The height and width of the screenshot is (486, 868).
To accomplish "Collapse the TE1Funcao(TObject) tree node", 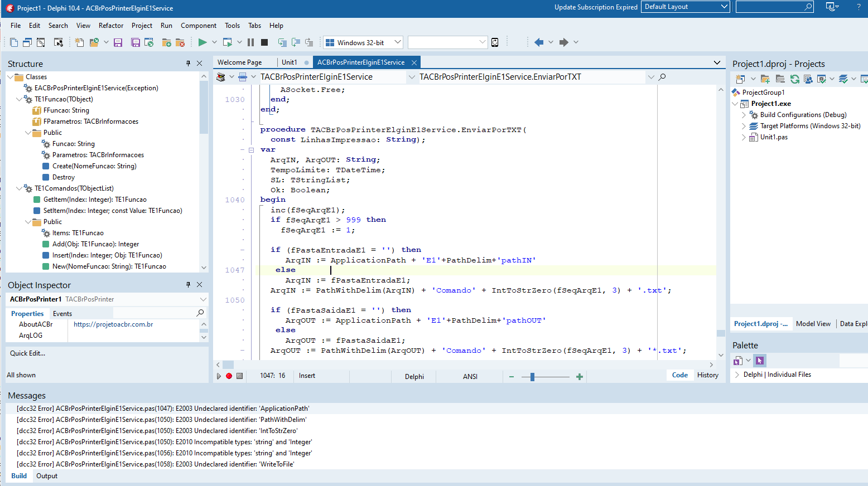I will point(19,99).
